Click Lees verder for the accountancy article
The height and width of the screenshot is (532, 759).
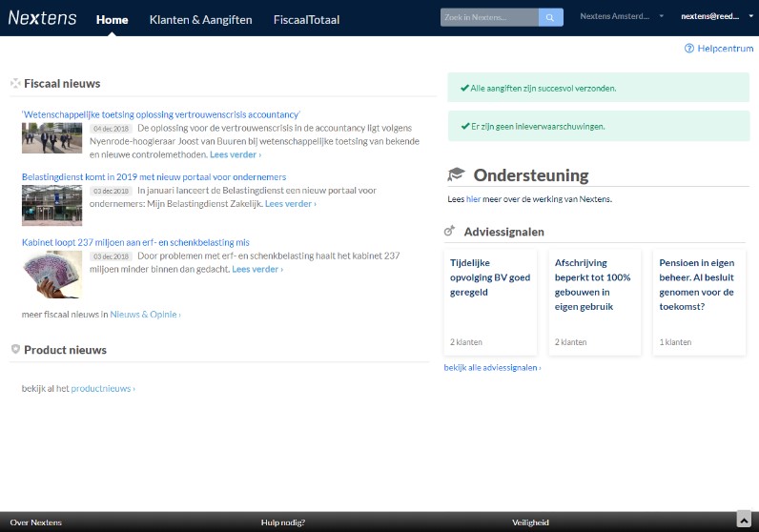[x=236, y=154]
